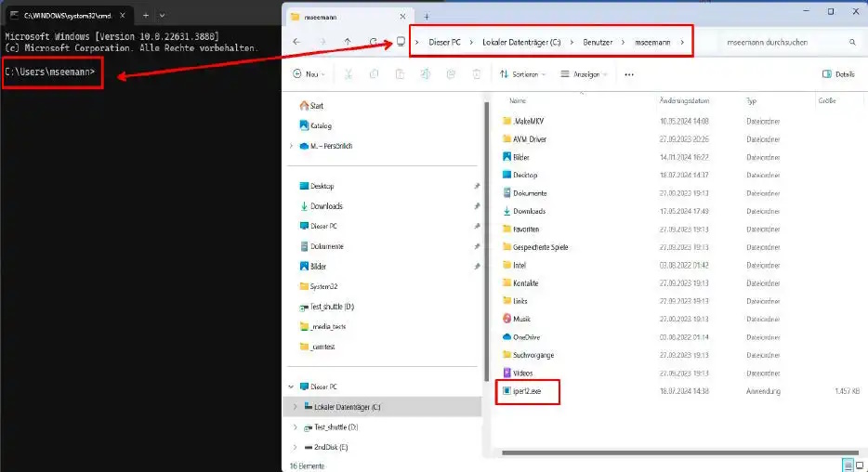868x472 pixels.
Task: Toggle the Details pane button
Action: [x=839, y=74]
